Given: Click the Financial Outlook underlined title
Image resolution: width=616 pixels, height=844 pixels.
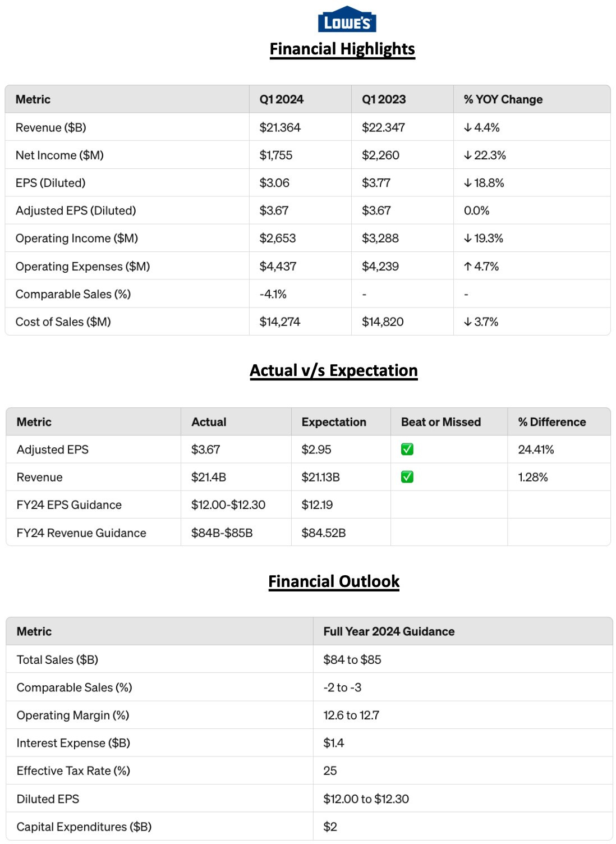Looking at the screenshot, I should 334,581.
